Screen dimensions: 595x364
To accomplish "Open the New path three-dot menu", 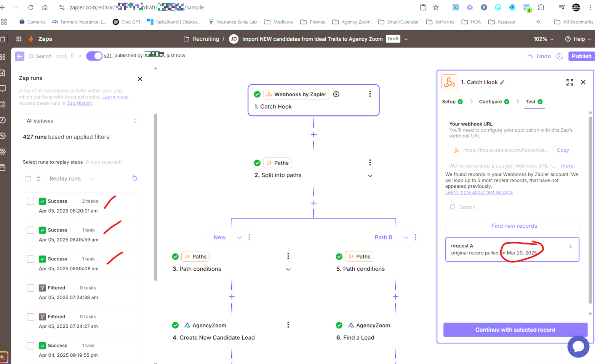I will click(250, 237).
